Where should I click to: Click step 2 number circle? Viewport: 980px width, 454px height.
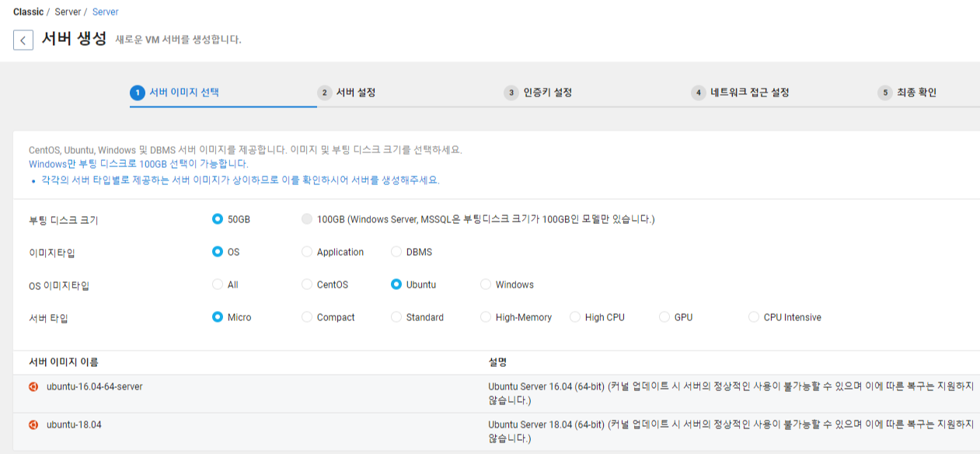point(325,93)
